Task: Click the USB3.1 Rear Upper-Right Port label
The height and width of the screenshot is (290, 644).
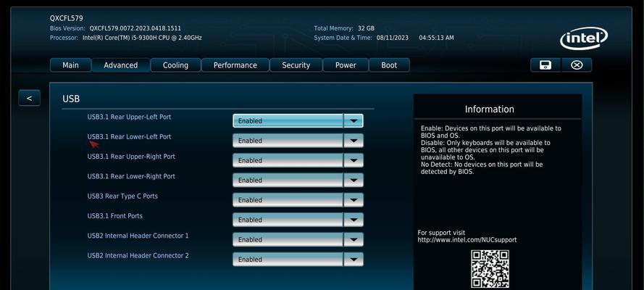Action: (x=131, y=157)
